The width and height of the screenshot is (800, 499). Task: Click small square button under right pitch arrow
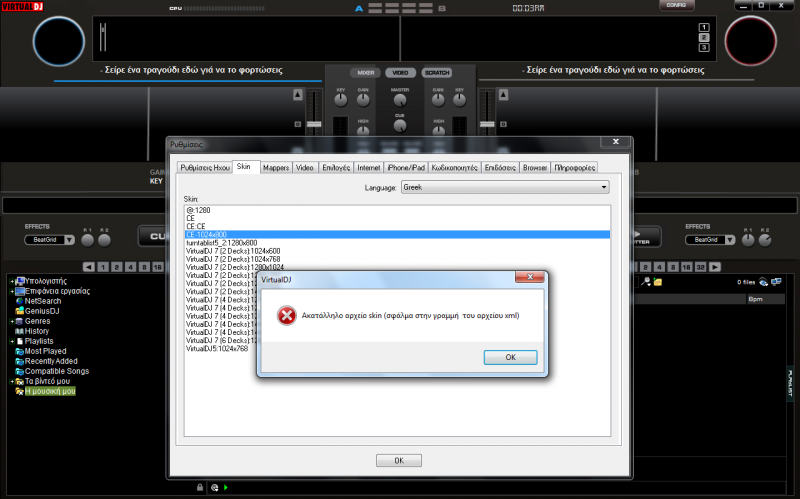(x=504, y=124)
